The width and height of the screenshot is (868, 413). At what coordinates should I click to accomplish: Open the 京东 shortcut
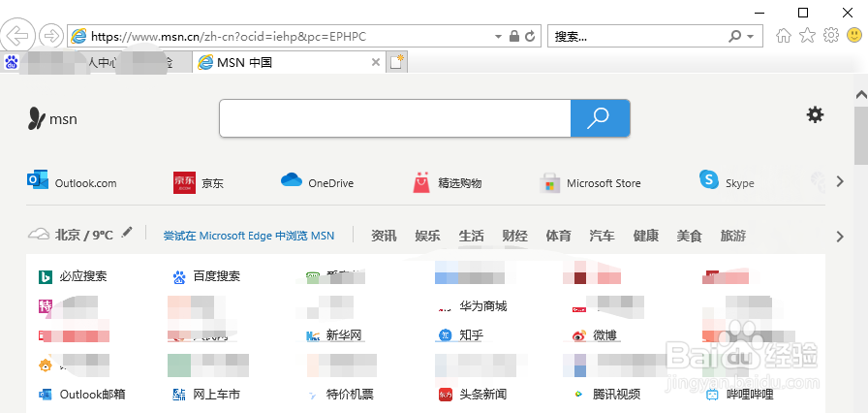(x=199, y=182)
